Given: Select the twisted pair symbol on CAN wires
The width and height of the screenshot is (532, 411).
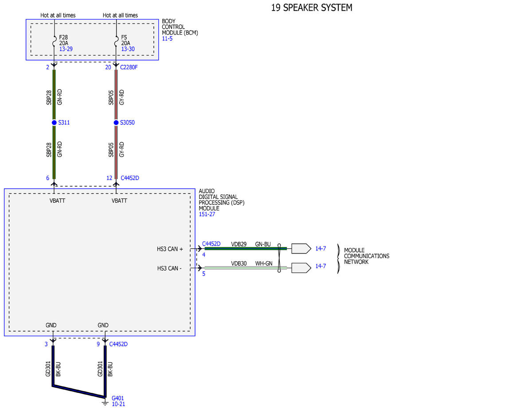Looking at the screenshot, I should coord(279,258).
